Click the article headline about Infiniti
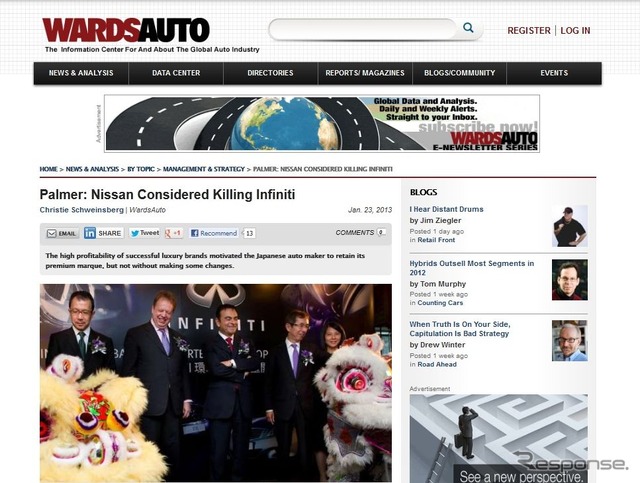The width and height of the screenshot is (640, 483). [x=167, y=194]
